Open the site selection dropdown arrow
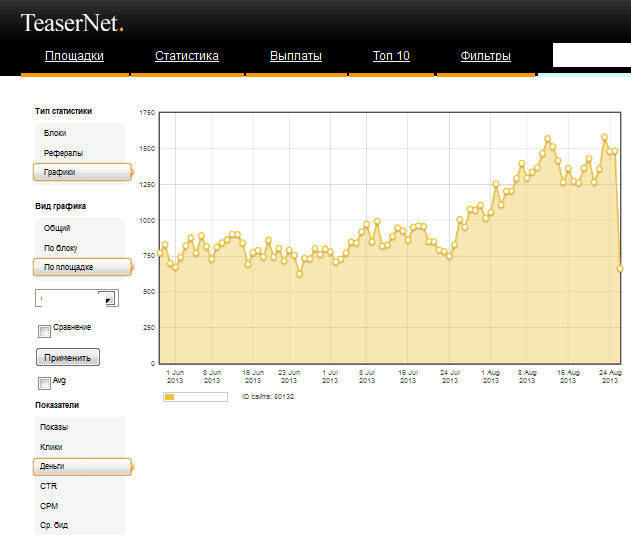 [108, 298]
